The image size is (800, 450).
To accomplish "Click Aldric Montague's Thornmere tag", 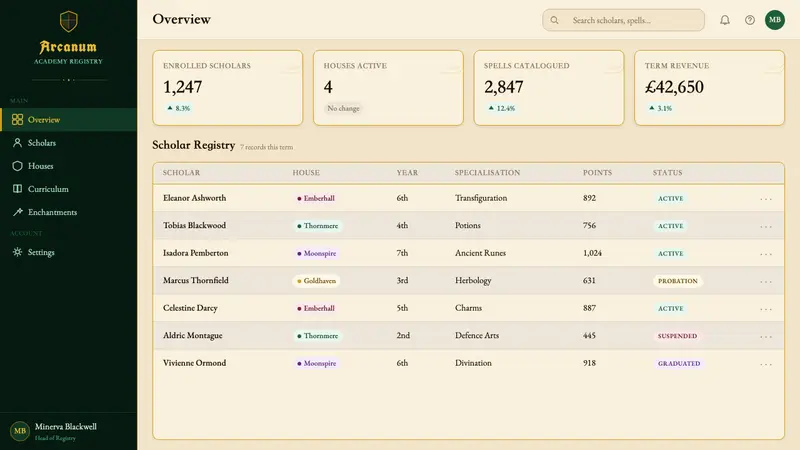I will coord(317,336).
